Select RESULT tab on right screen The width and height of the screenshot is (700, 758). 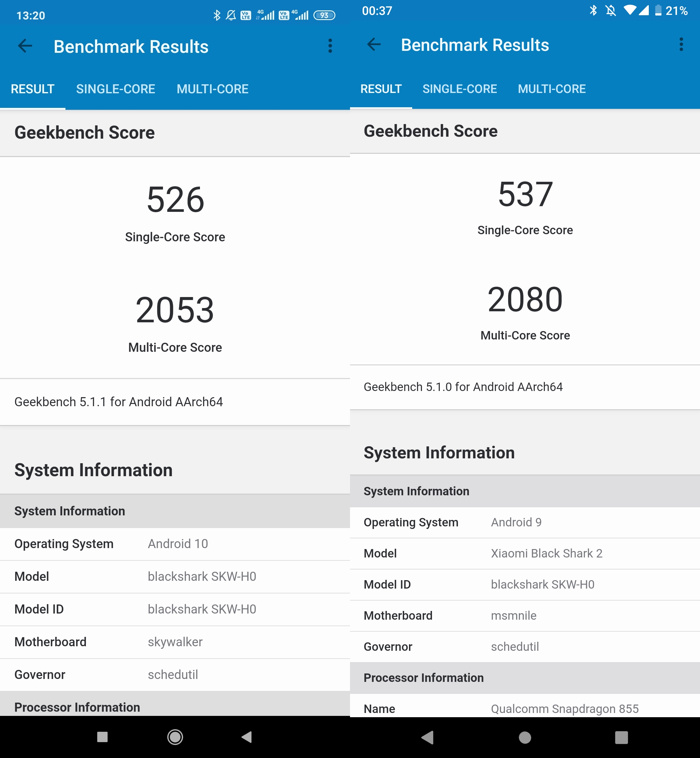point(381,89)
